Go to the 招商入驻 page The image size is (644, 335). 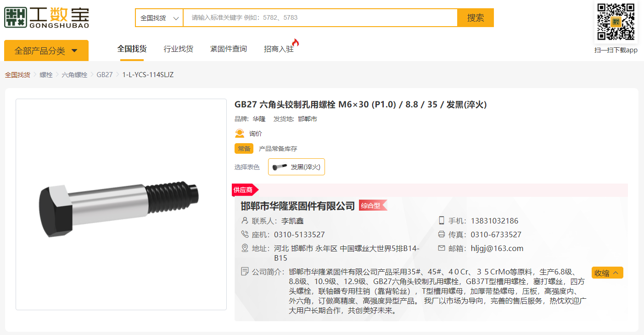click(279, 49)
